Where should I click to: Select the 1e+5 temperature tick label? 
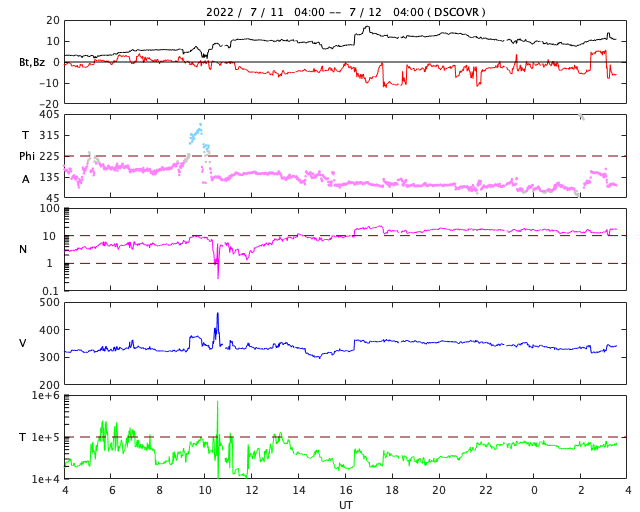pyautogui.click(x=45, y=437)
